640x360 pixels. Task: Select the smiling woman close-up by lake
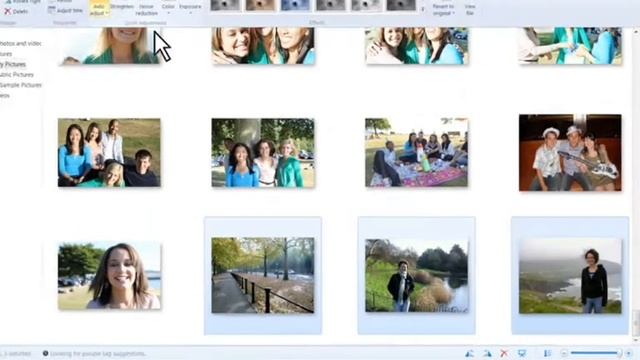coord(109,276)
